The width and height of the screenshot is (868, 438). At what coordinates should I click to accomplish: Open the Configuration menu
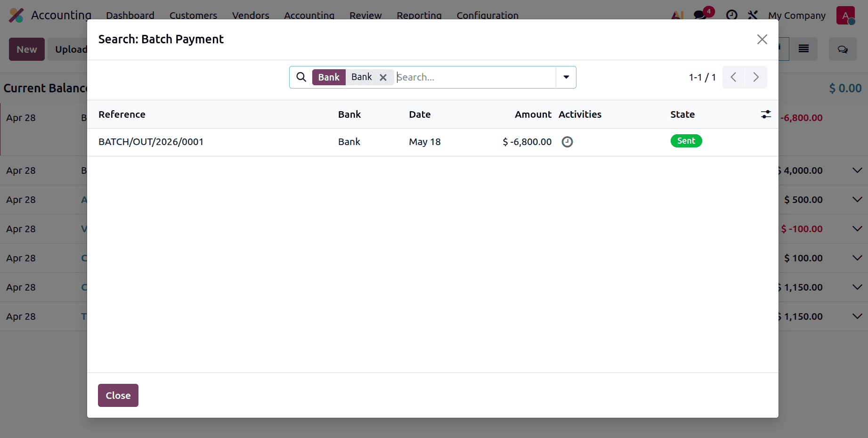(487, 15)
